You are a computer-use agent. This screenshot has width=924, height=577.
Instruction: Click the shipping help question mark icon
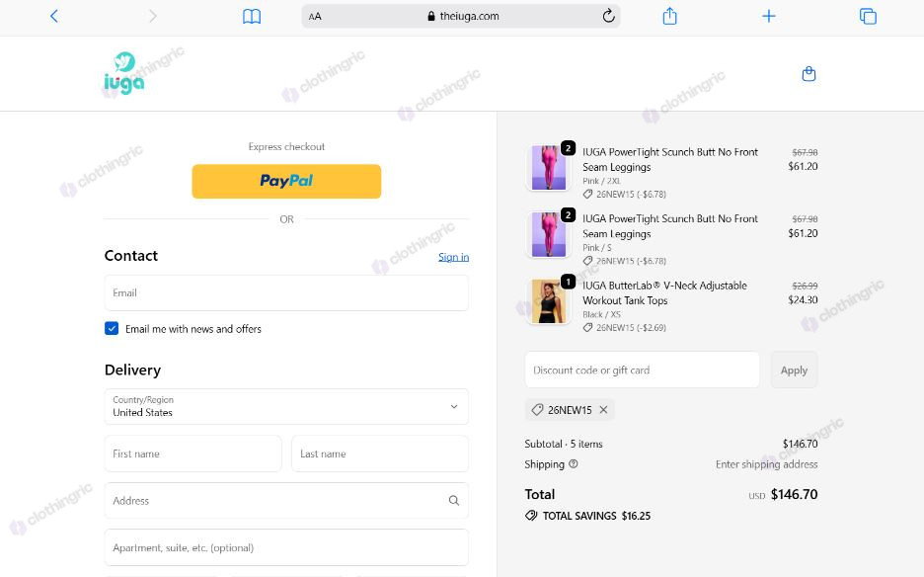coord(574,463)
